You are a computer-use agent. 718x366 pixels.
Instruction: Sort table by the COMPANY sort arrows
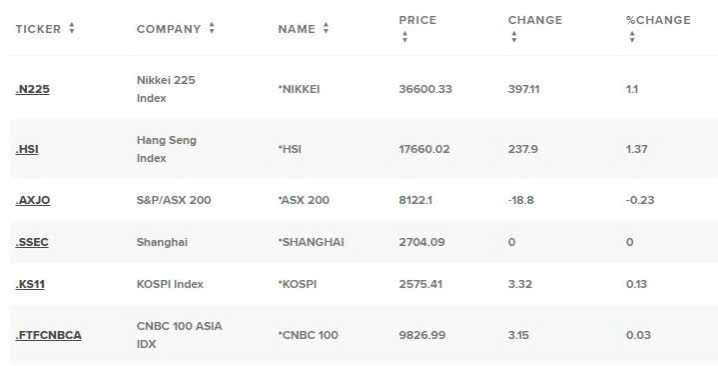(212, 28)
